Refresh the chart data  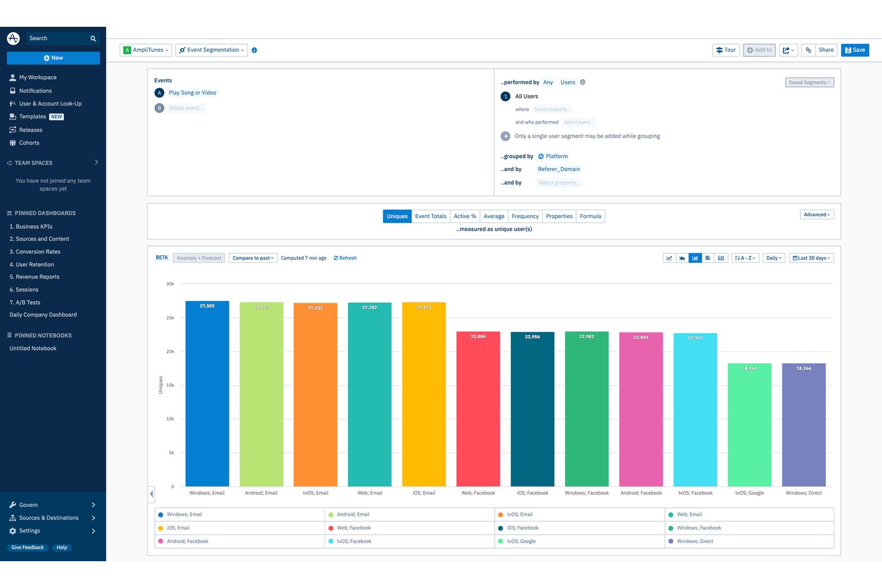click(345, 258)
